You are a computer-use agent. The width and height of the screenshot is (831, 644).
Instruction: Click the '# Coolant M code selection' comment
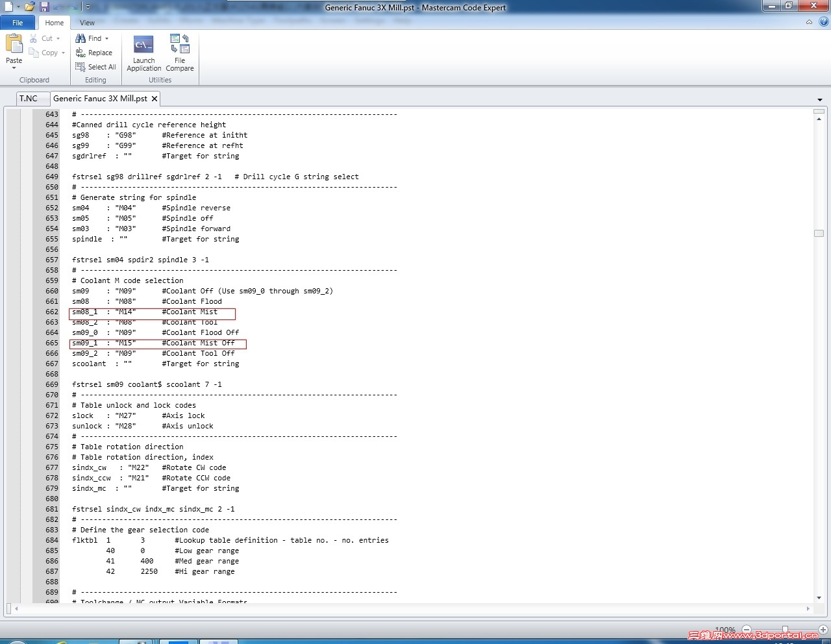pos(128,280)
